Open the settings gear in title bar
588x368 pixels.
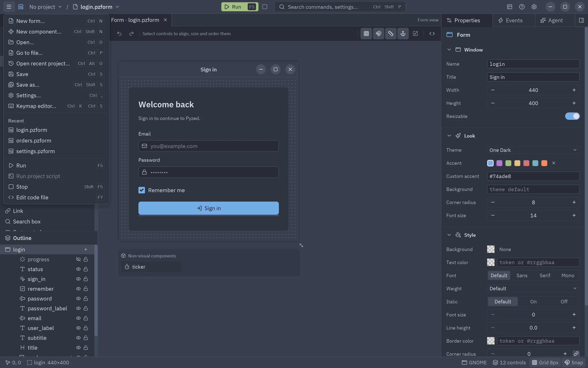pos(534,7)
